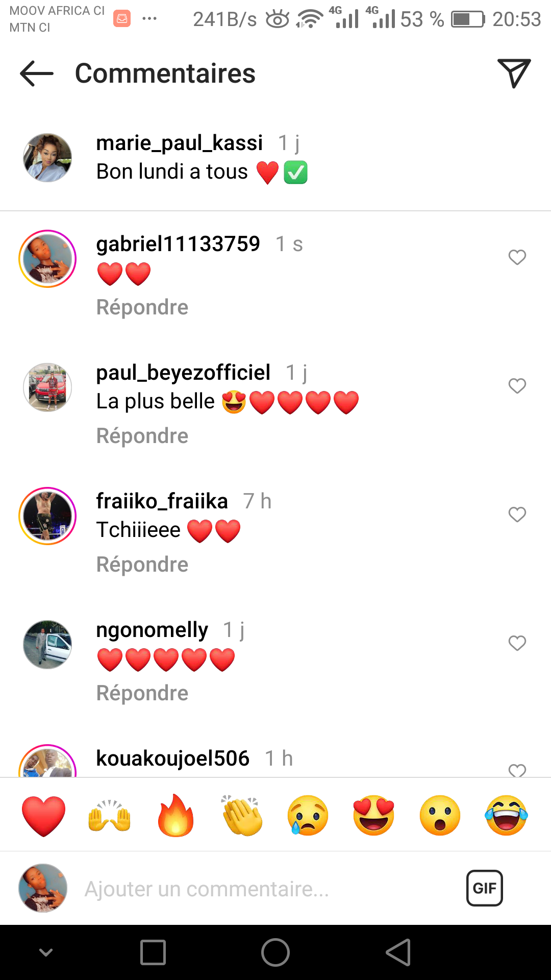The image size is (551, 980).
Task: Insert the heart-eyes quick emoji
Action: click(x=374, y=816)
